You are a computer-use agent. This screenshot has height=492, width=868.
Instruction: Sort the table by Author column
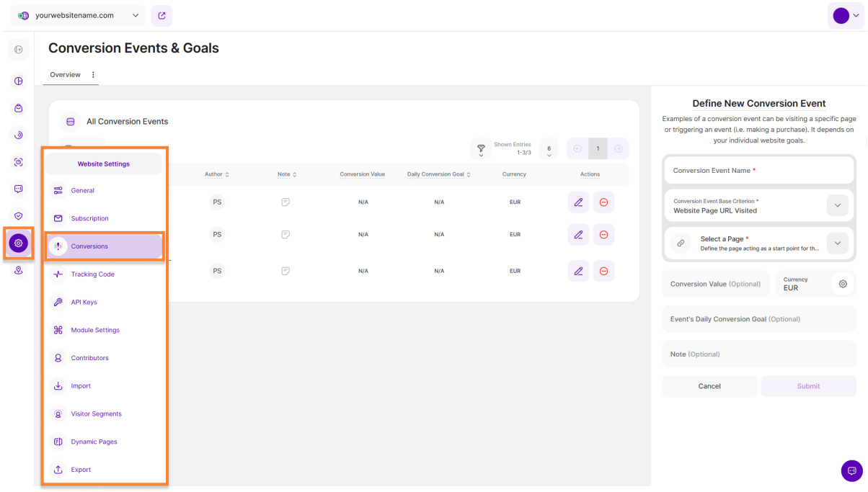(x=217, y=174)
